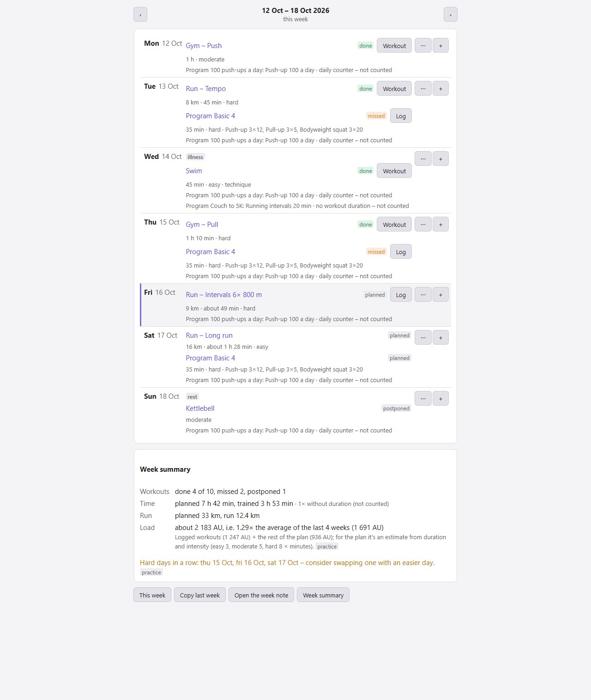Open Saturday's Program Basic 4 link
Image resolution: width=591 pixels, height=700 pixels.
[x=211, y=358]
